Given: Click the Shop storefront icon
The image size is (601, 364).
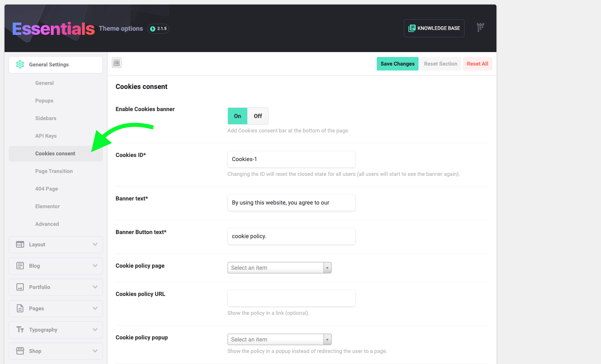Looking at the screenshot, I should [x=20, y=351].
